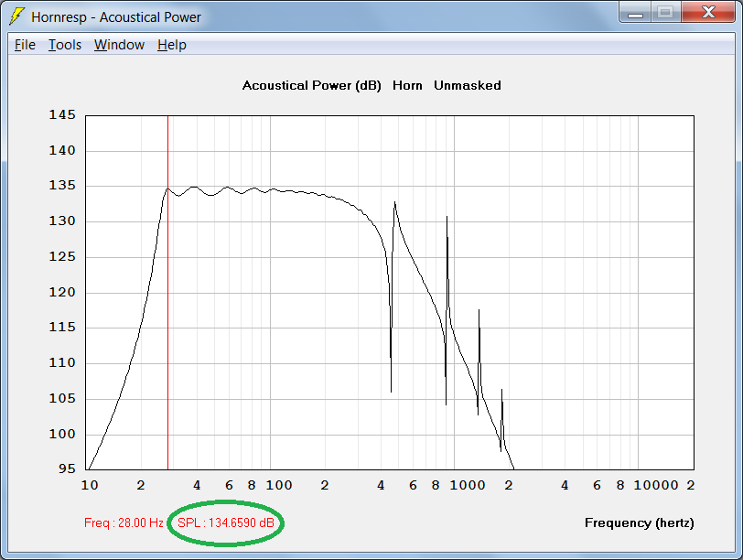Click the 'Frequency (hertz)' axis label

640,523
